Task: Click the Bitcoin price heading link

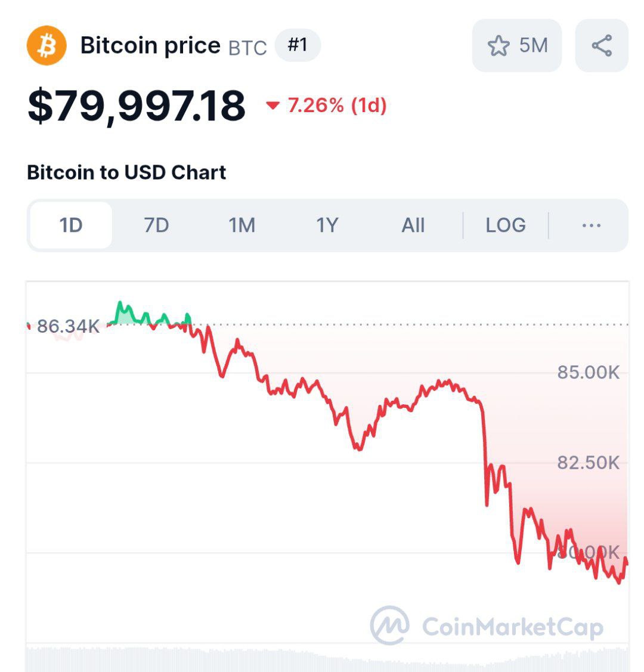Action: click(x=148, y=45)
